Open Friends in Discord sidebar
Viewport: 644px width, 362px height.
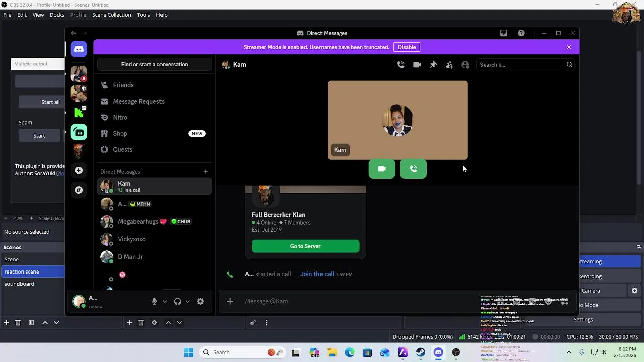pyautogui.click(x=154, y=85)
